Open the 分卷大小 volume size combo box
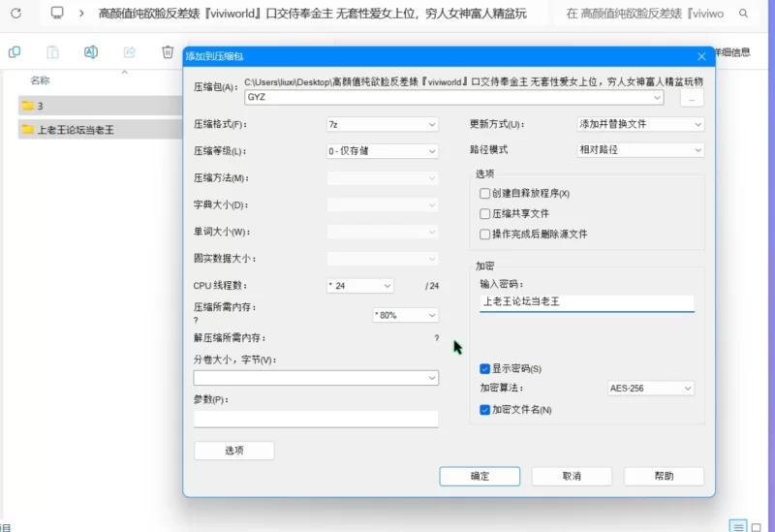Screen dimensions: 775x532 coord(316,378)
